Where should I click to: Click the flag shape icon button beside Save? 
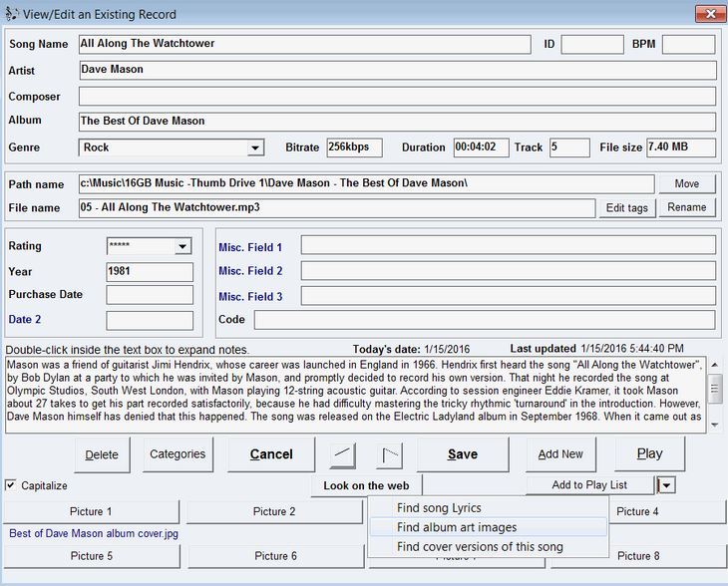click(389, 454)
